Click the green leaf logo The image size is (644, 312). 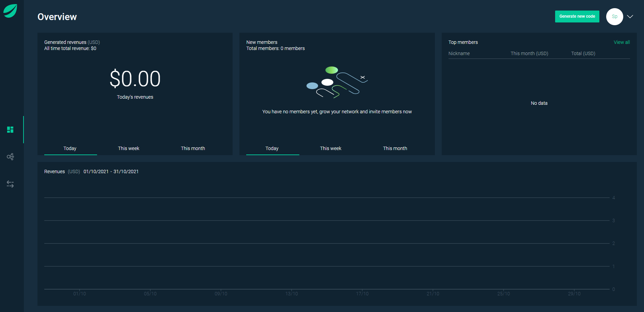pyautogui.click(x=10, y=11)
